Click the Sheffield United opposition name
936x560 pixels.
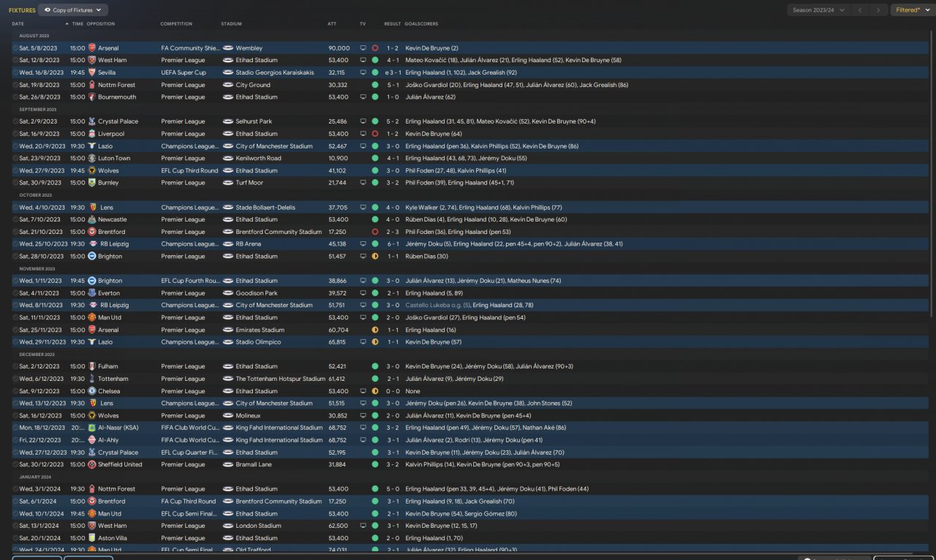point(120,464)
